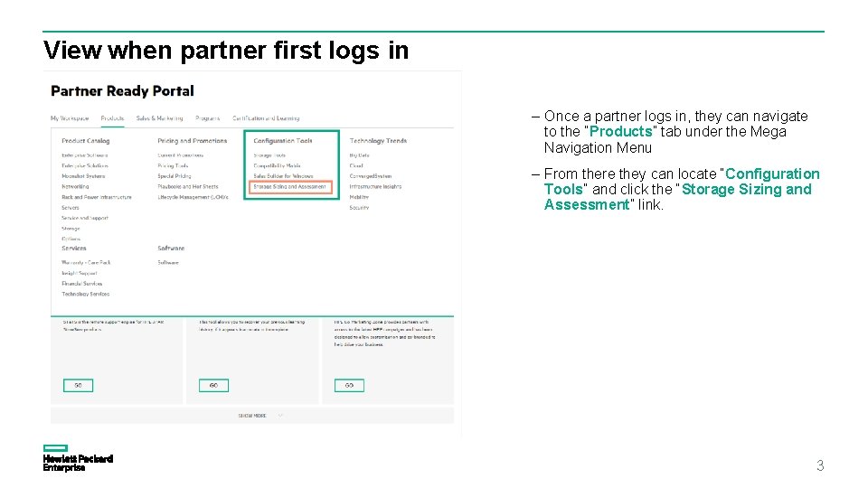Open the Security link
This screenshot has height=488, width=868.
[359, 208]
